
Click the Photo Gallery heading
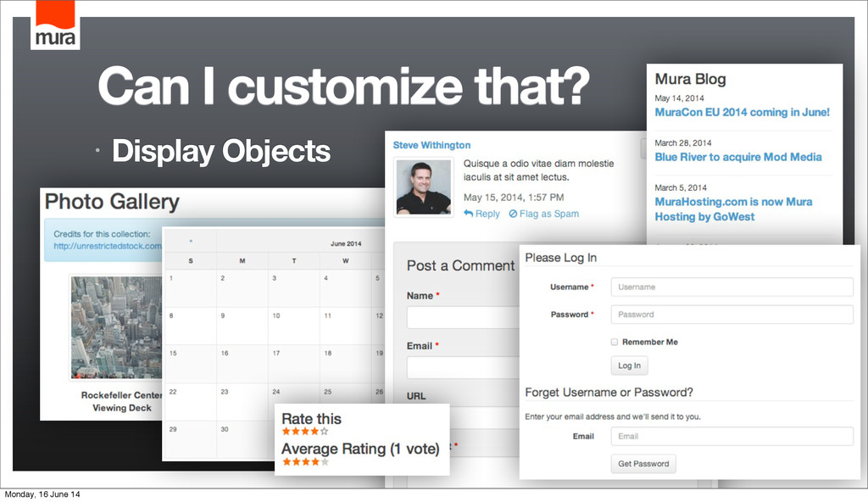pyautogui.click(x=112, y=201)
